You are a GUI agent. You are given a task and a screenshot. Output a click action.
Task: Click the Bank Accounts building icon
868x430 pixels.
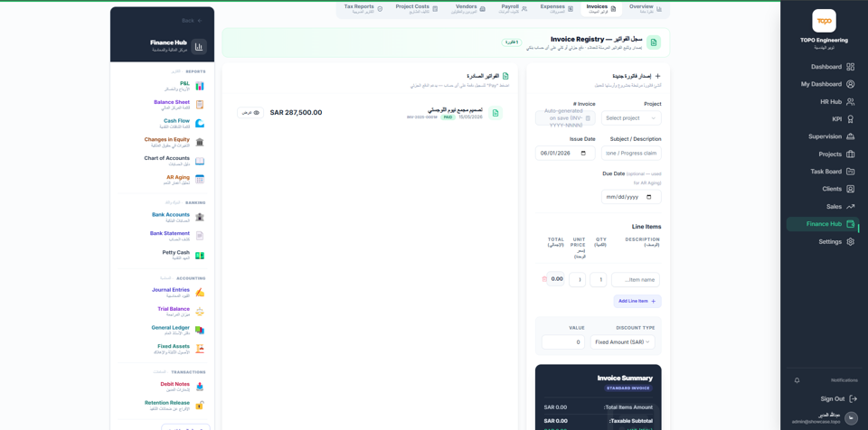tap(200, 217)
